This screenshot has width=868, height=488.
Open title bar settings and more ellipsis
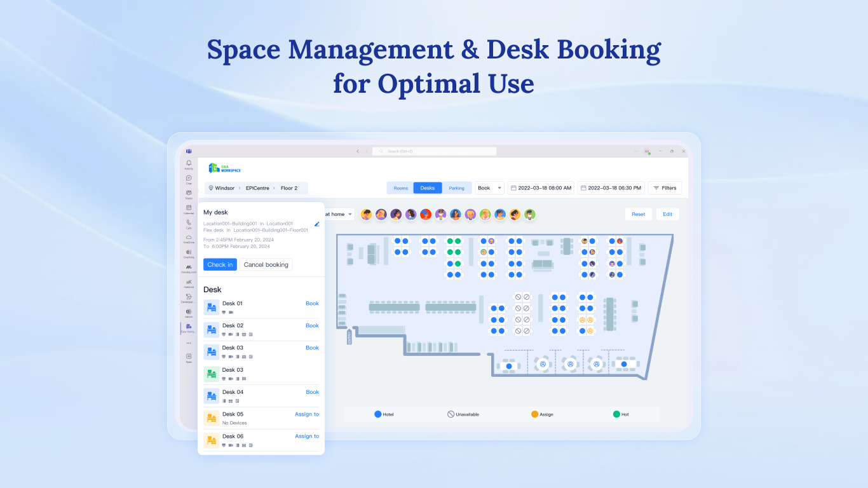pos(636,151)
